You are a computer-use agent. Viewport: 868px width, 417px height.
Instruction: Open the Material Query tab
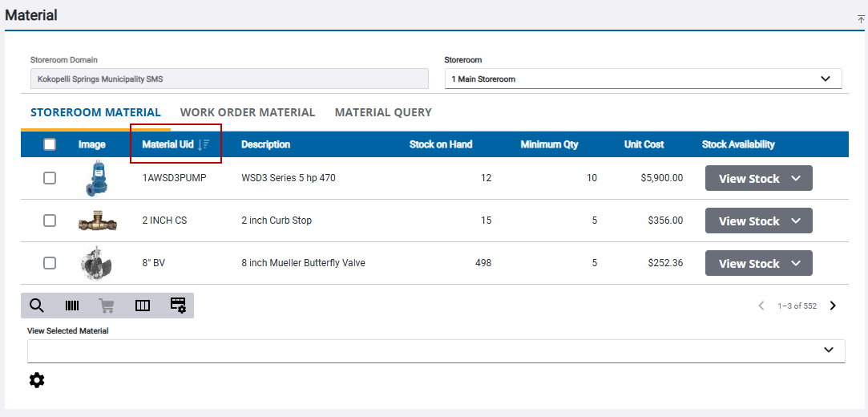point(383,112)
